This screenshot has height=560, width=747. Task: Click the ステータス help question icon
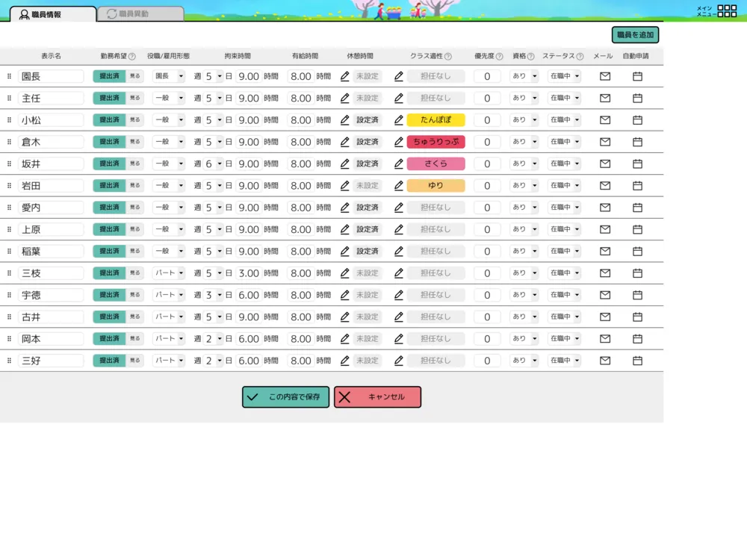[580, 56]
